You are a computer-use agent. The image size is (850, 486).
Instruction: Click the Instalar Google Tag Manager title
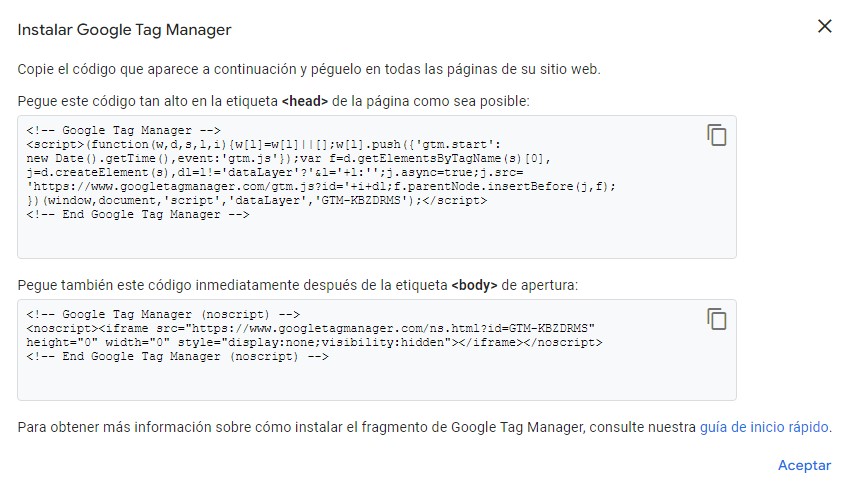(125, 30)
